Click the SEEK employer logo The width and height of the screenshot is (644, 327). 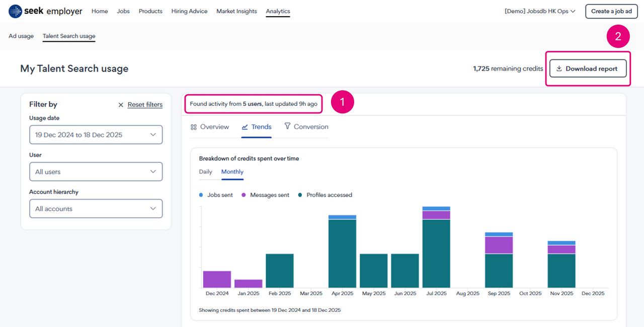point(45,11)
